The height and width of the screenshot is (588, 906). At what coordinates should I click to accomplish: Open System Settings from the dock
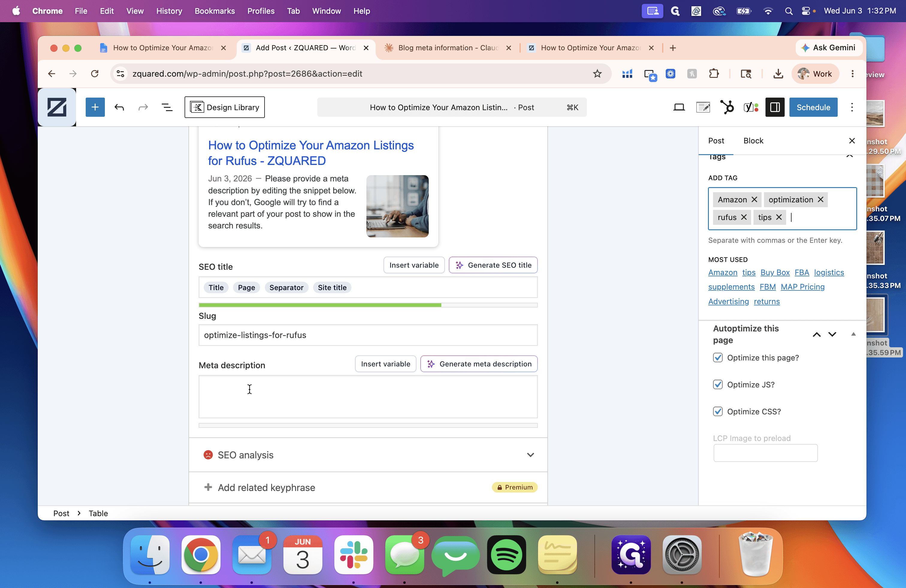point(682,555)
